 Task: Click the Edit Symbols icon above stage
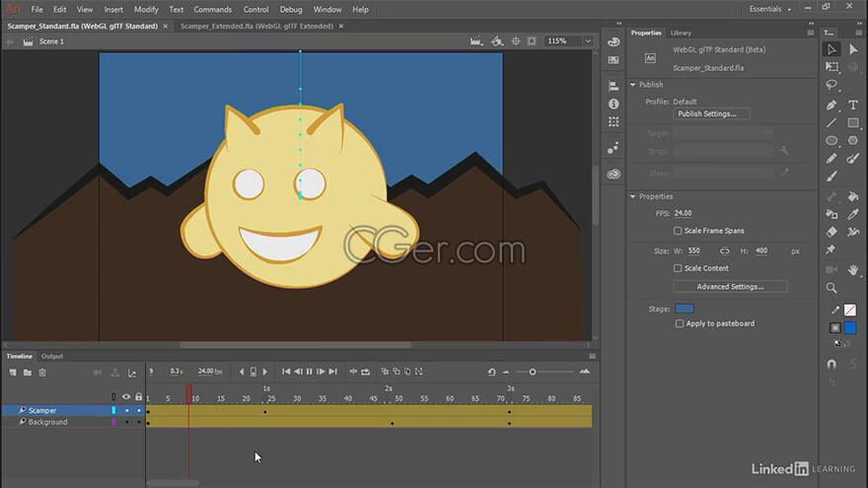496,41
